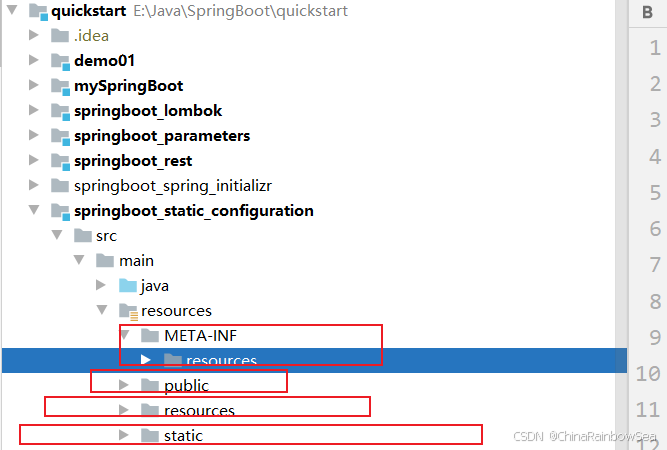Click the .idea folder icon
This screenshot has width=667, height=450.
point(60,36)
